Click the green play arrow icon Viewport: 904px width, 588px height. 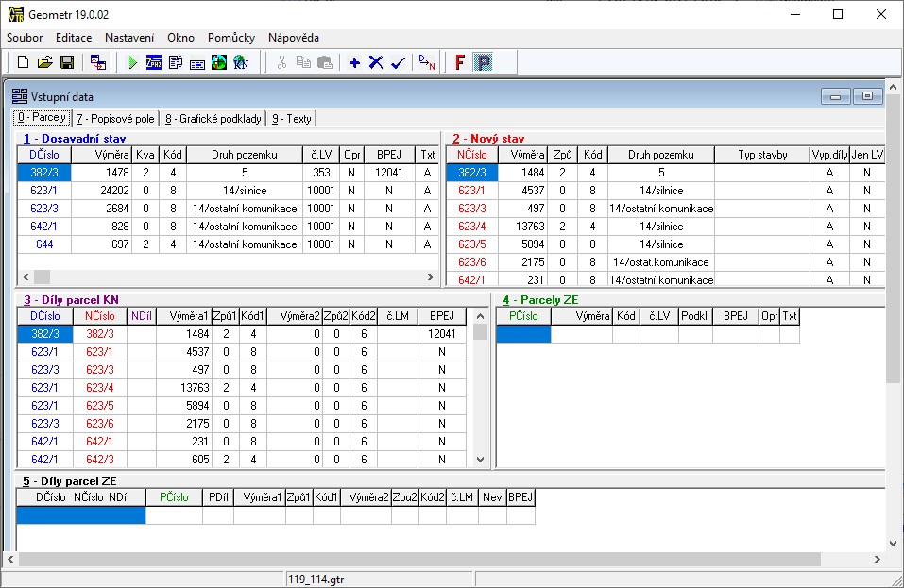(x=132, y=62)
